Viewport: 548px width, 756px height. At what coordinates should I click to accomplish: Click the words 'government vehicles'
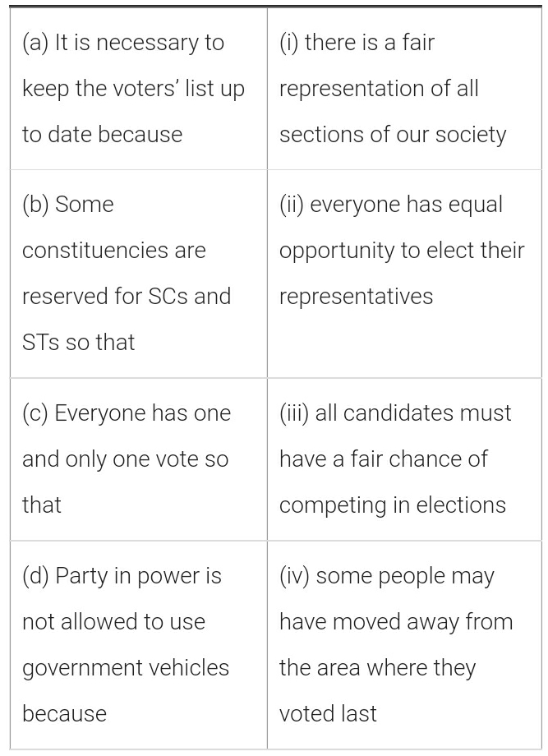(x=126, y=667)
